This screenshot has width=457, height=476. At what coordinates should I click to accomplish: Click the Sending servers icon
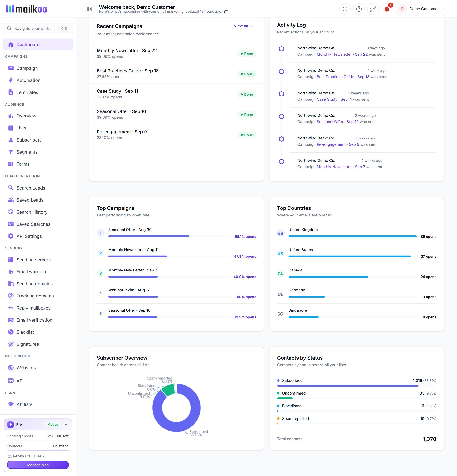click(x=11, y=260)
